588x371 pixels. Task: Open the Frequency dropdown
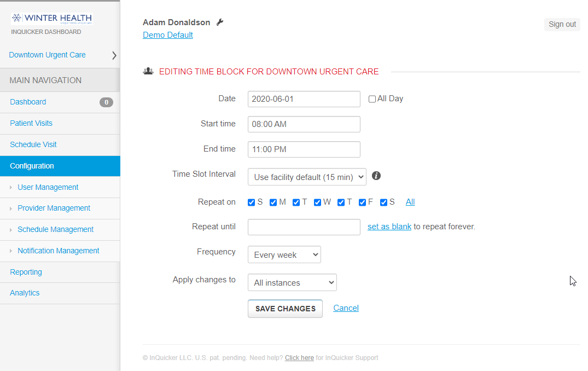point(284,254)
